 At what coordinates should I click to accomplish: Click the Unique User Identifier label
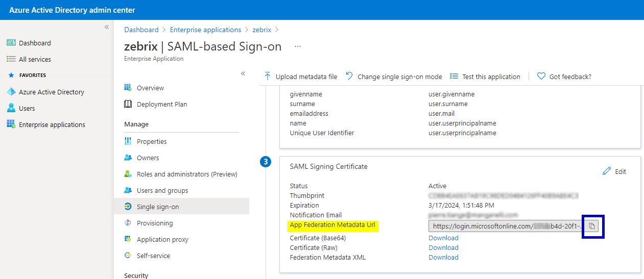coord(322,133)
